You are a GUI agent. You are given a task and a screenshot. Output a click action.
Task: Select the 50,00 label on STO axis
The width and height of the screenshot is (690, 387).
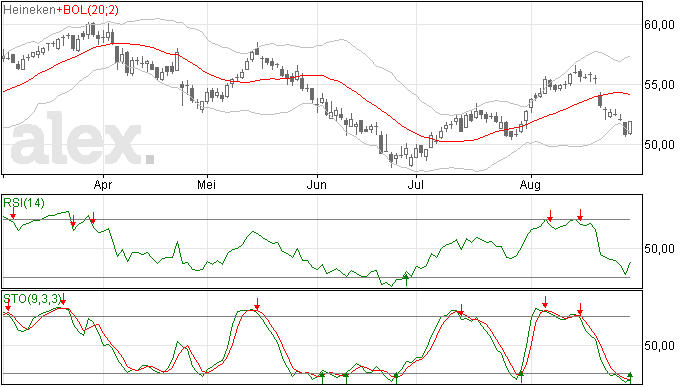pos(659,346)
